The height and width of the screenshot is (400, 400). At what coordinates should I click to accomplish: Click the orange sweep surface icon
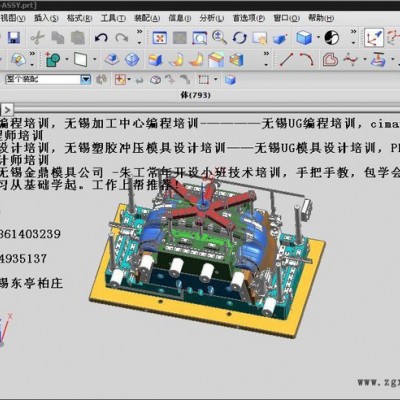pyautogui.click(x=197, y=60)
